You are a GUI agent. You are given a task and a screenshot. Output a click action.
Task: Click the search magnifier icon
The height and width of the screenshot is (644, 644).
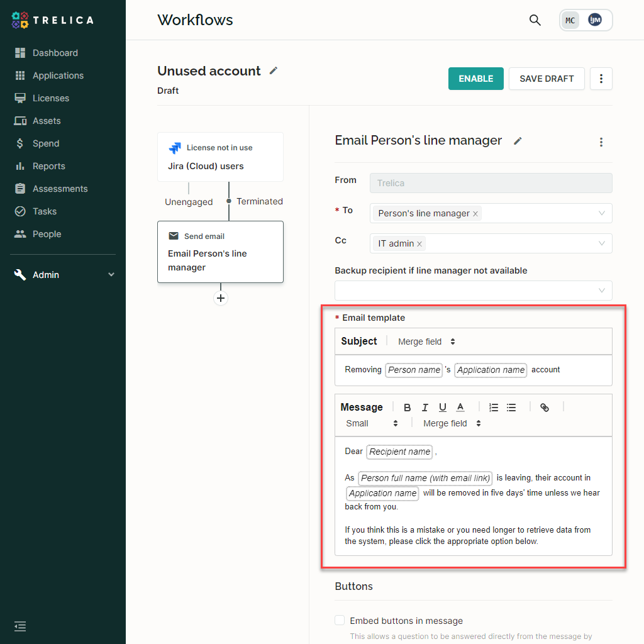pyautogui.click(x=535, y=19)
